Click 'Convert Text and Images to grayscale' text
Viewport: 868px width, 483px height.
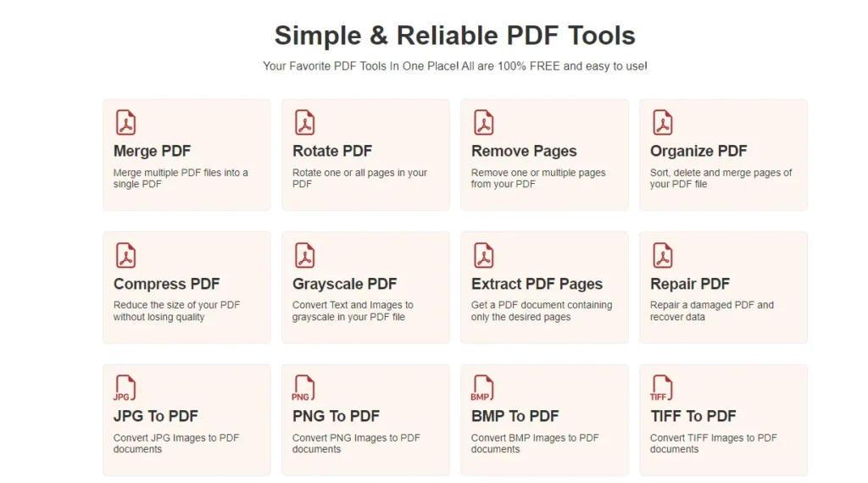pyautogui.click(x=353, y=311)
